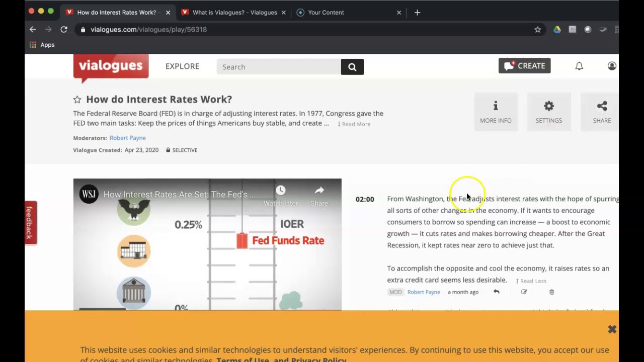Dismiss the cookie banner
This screenshot has height=362, width=644.
(612, 329)
